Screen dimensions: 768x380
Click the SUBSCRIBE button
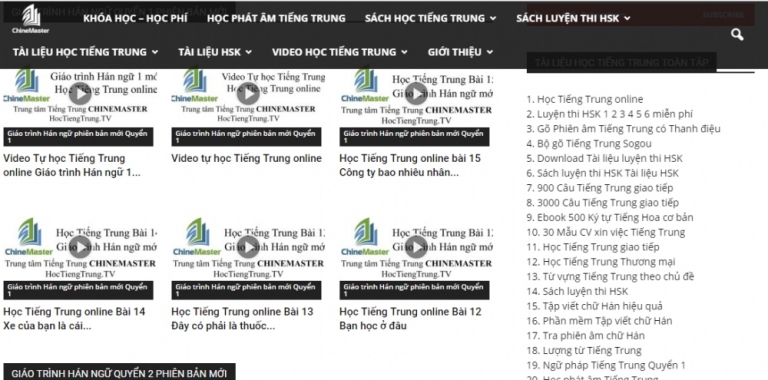click(x=723, y=15)
